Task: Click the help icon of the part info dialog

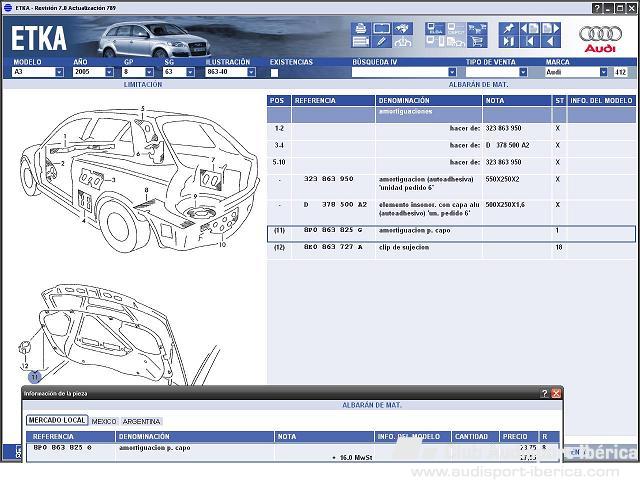Action: (x=544, y=393)
